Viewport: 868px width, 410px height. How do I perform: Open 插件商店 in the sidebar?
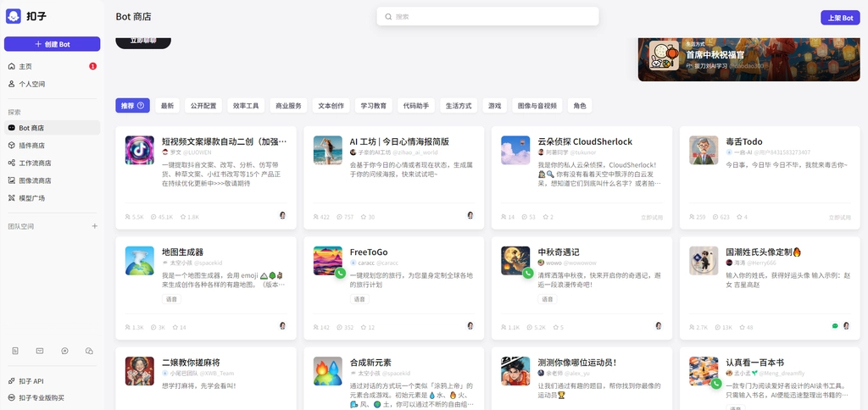52,146
